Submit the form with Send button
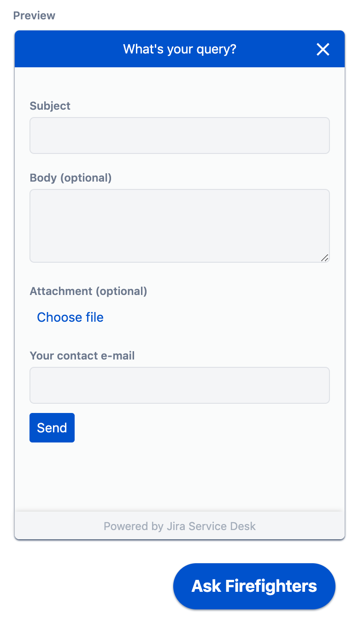 coord(52,428)
